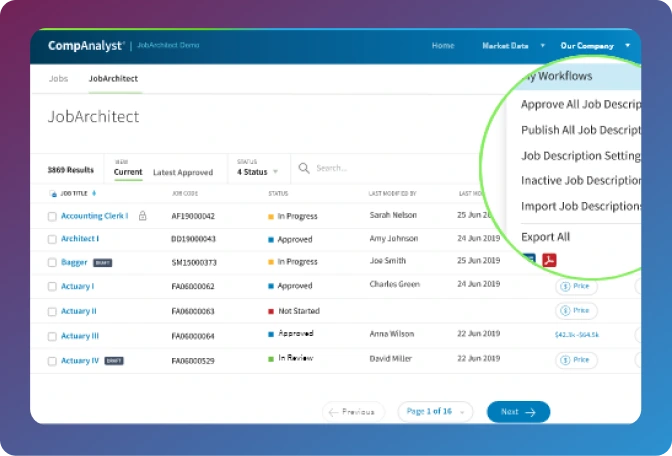Viewport: 672px width, 456px height.
Task: Click the DRAFT badge next to Bagger
Action: 103,263
